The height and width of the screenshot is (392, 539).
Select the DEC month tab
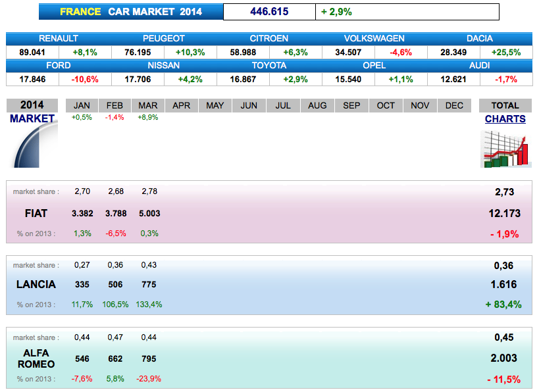[x=454, y=105]
